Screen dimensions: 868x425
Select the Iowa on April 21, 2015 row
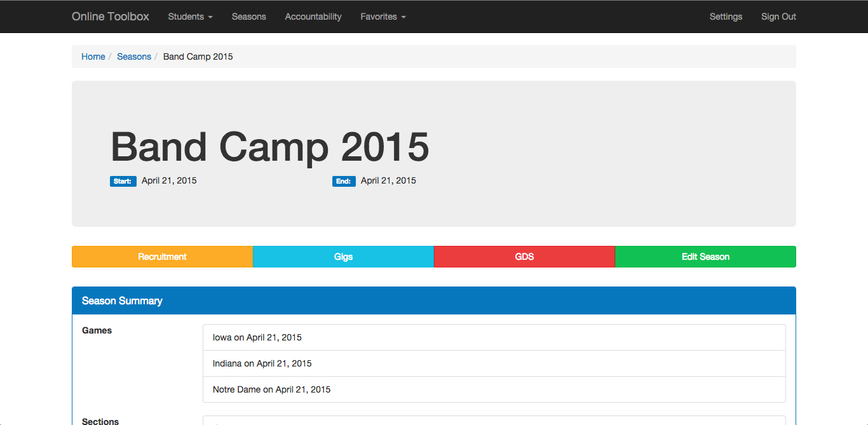coord(494,337)
